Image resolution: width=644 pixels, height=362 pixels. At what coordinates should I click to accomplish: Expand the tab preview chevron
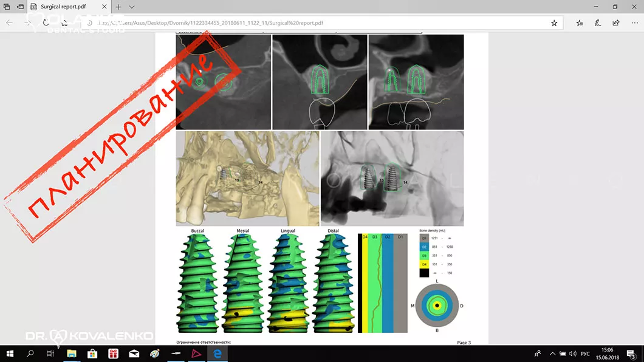click(132, 7)
